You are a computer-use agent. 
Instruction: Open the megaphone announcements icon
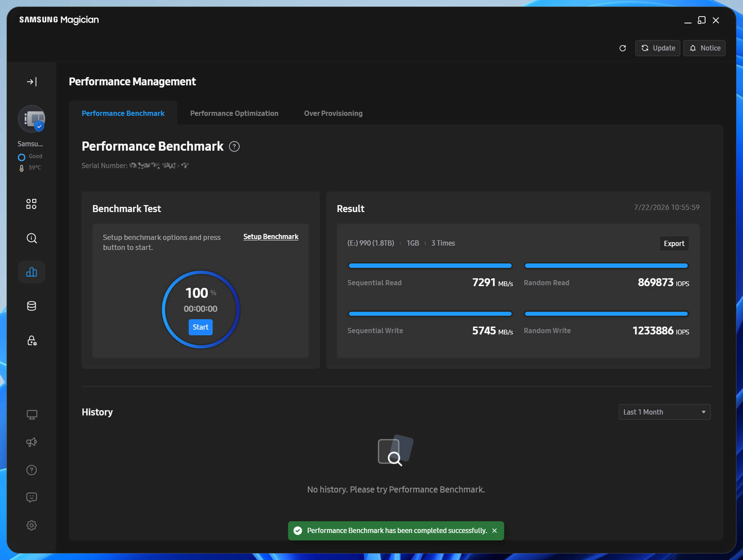tap(31, 442)
